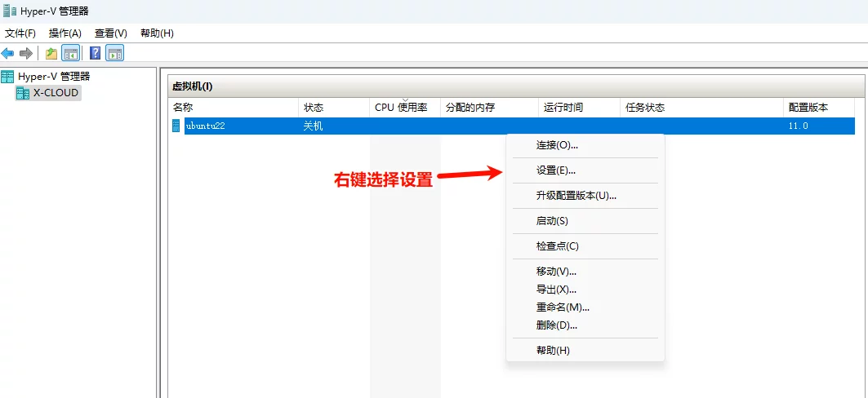Choose 导出(X)... from the context menu
The height and width of the screenshot is (398, 868).
pyautogui.click(x=585, y=289)
